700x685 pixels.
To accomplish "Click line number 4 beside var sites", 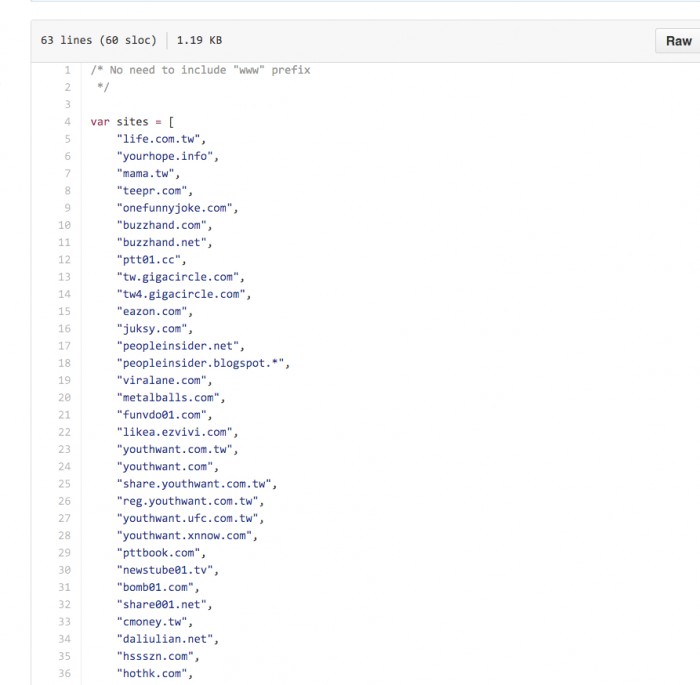I will [67, 122].
